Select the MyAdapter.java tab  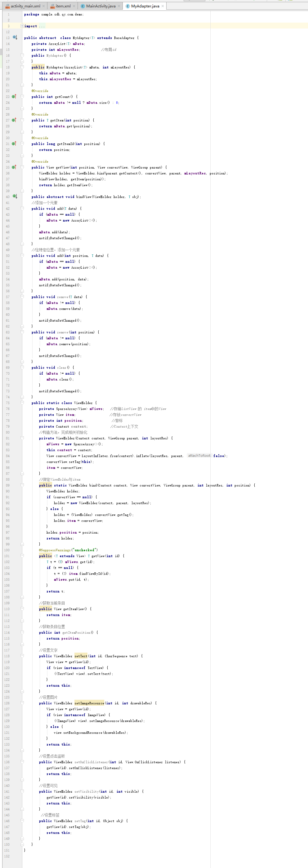(145, 6)
